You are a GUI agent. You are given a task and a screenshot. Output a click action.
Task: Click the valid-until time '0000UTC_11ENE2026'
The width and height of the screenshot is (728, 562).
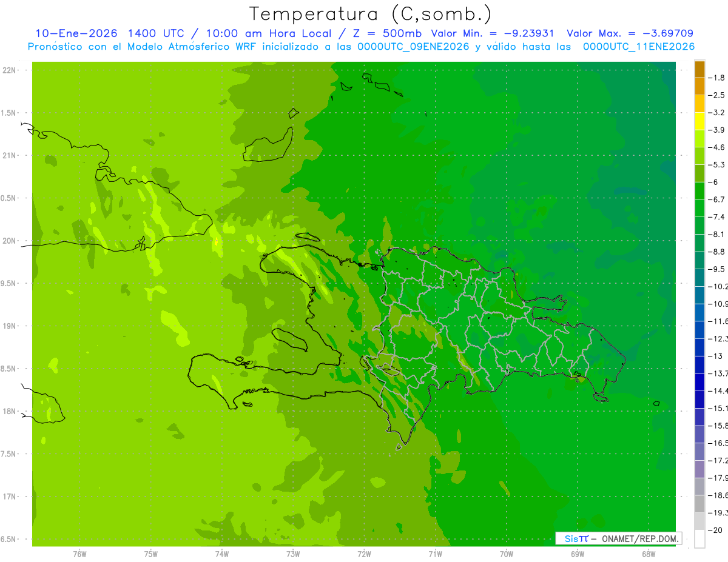coord(638,47)
